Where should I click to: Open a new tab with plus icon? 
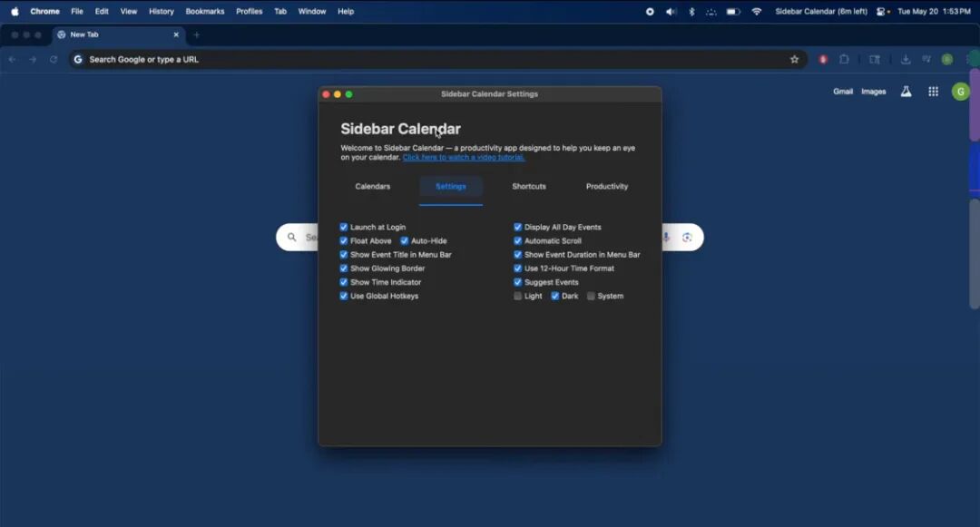[x=196, y=35]
